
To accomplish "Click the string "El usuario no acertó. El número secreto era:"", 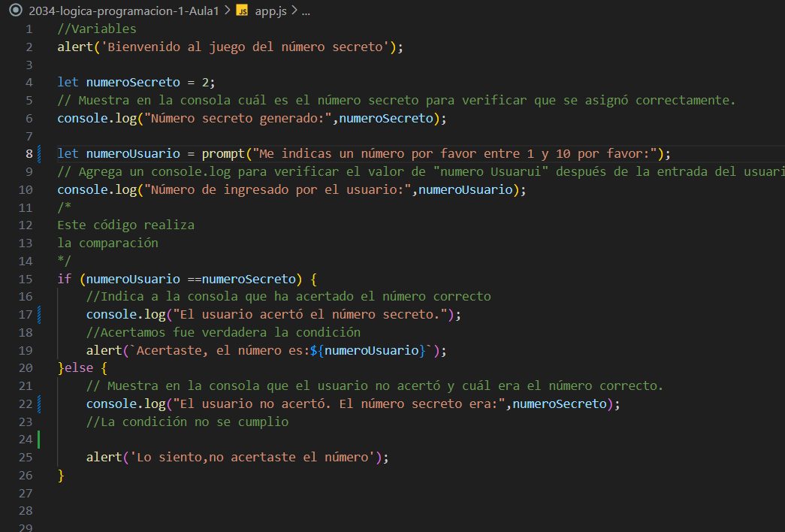I will tap(339, 404).
